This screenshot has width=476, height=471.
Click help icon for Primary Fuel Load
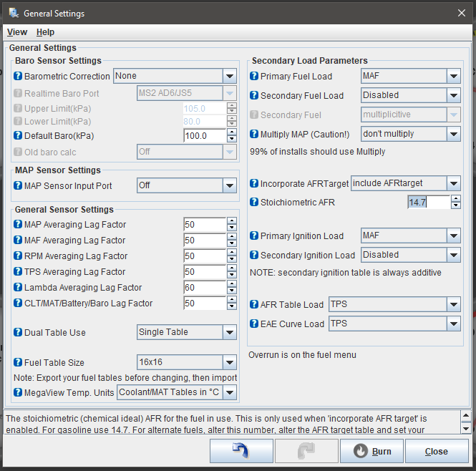[254, 76]
